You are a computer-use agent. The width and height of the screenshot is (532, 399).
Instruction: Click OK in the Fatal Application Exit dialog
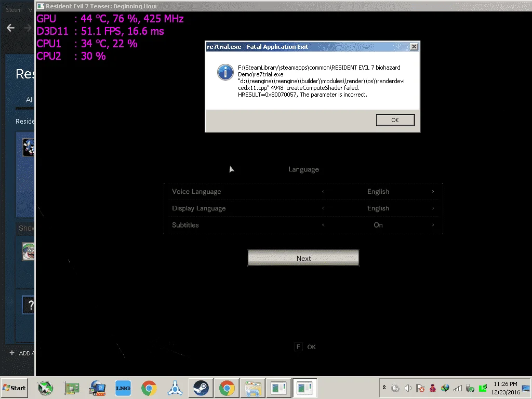click(x=395, y=120)
